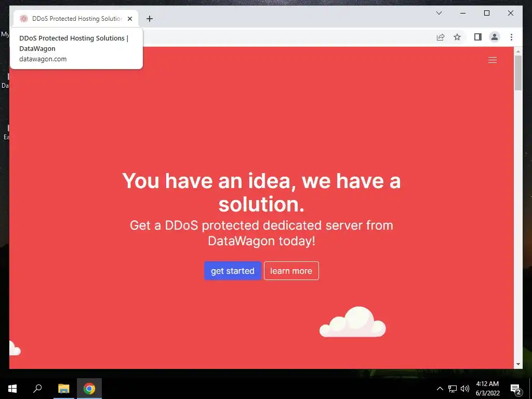Maximize the Chrome window
This screenshot has height=399, width=532.
(486, 13)
